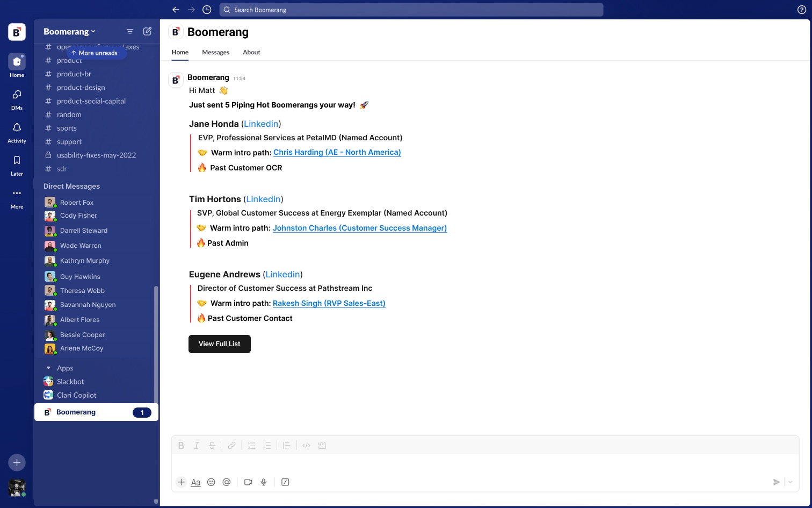Click the View Full List button

[220, 344]
